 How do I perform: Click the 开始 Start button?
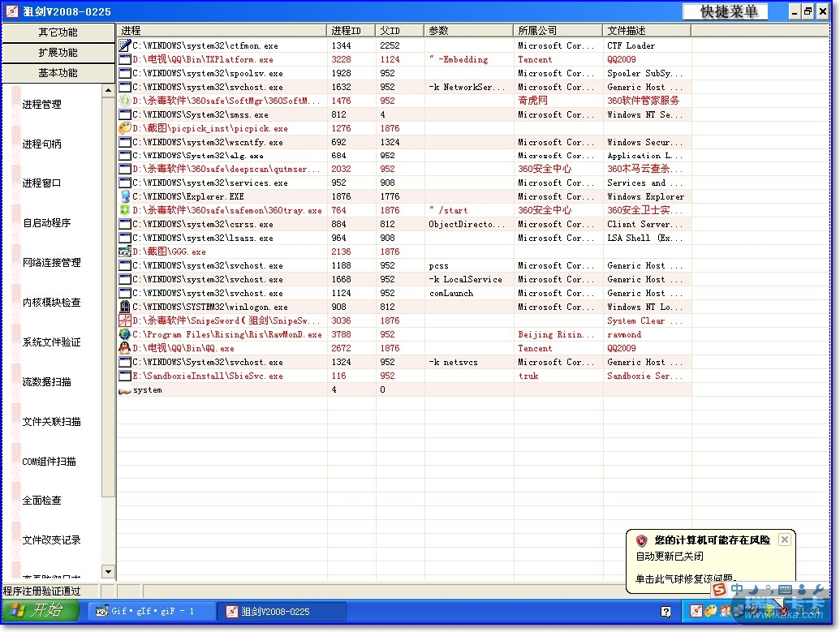[x=41, y=611]
